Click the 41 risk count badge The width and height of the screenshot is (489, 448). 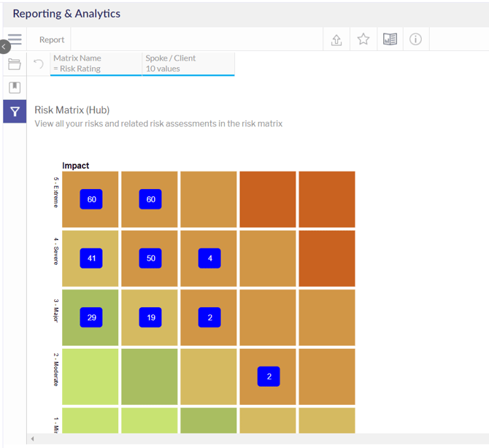91,258
